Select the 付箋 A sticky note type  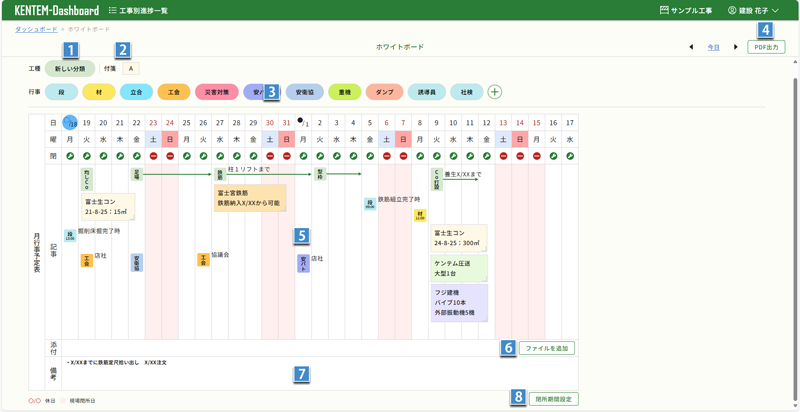(x=131, y=69)
